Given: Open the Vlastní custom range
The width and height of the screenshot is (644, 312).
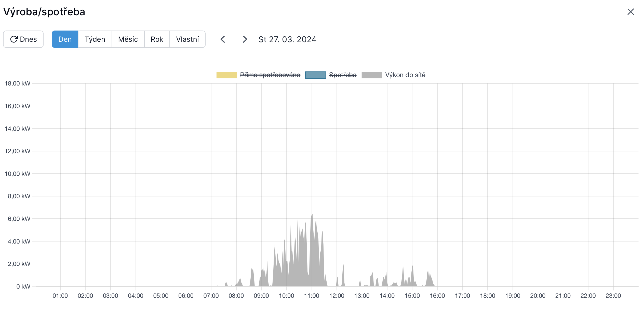Looking at the screenshot, I should pyautogui.click(x=187, y=39).
